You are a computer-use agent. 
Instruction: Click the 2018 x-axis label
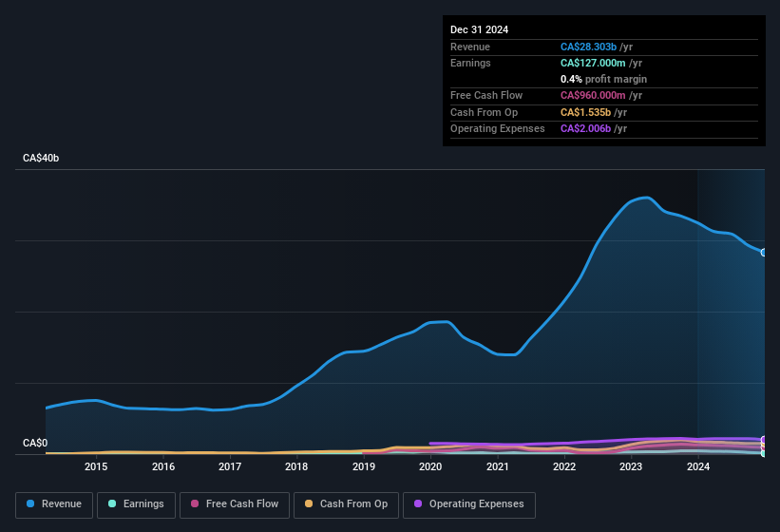pos(296,466)
